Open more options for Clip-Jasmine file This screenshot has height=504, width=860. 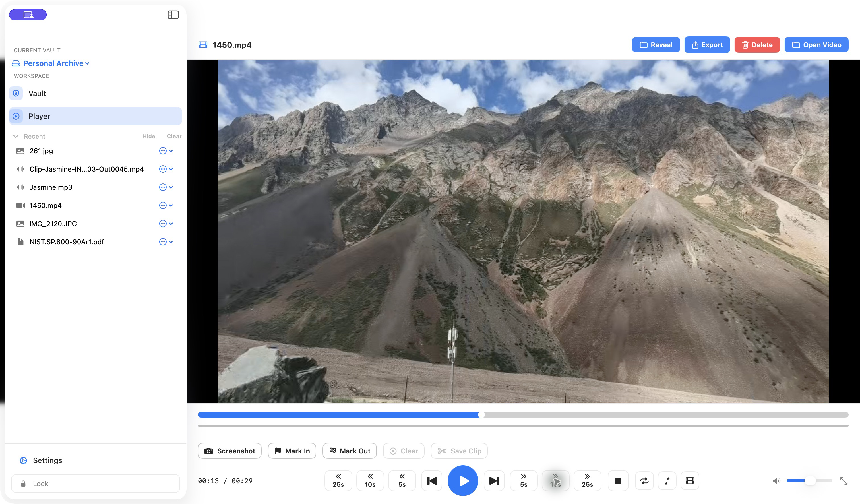coord(166,169)
